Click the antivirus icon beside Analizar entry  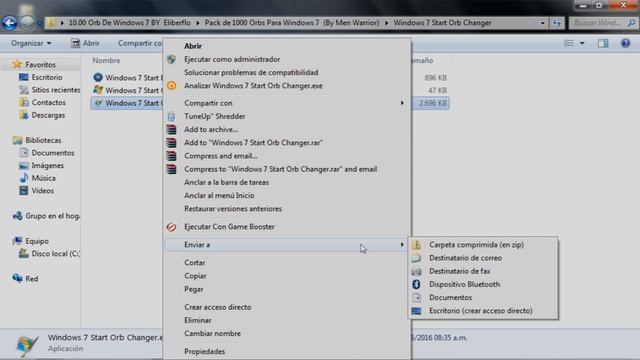pyautogui.click(x=171, y=86)
